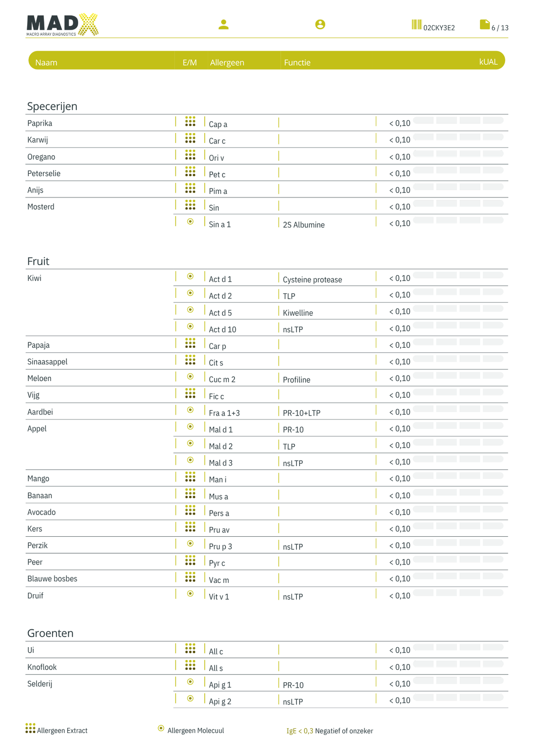Click the molecule circle icon for Api g 2
Viewport: 534px width, 756px height.
pos(190,699)
